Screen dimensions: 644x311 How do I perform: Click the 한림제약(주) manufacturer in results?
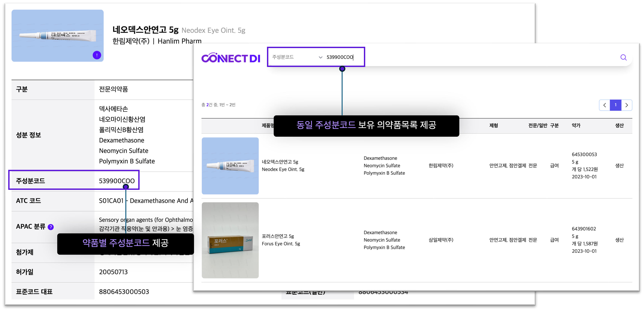(441, 166)
